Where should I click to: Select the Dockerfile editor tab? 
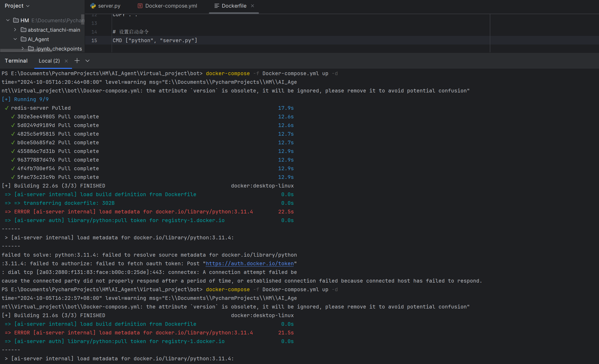click(x=234, y=6)
